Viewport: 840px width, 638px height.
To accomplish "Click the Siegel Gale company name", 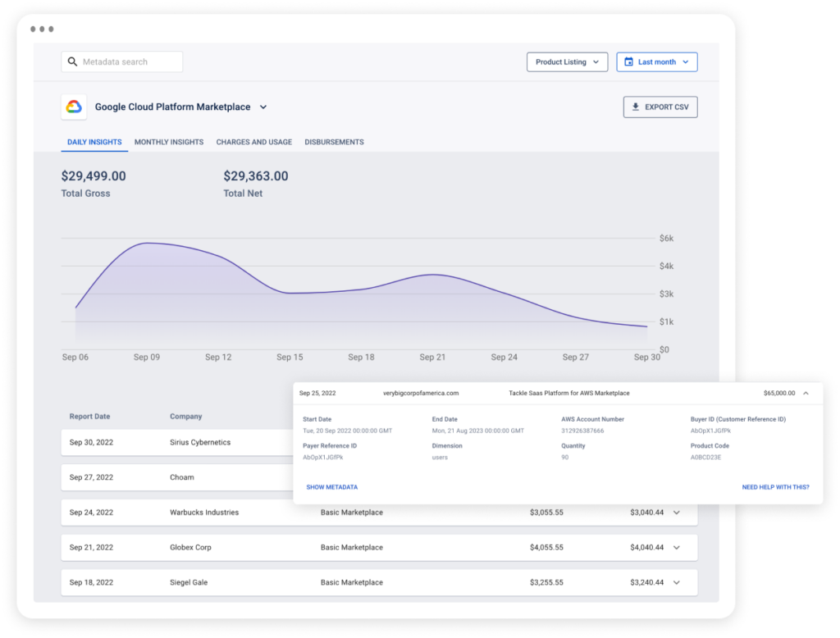I will 189,582.
